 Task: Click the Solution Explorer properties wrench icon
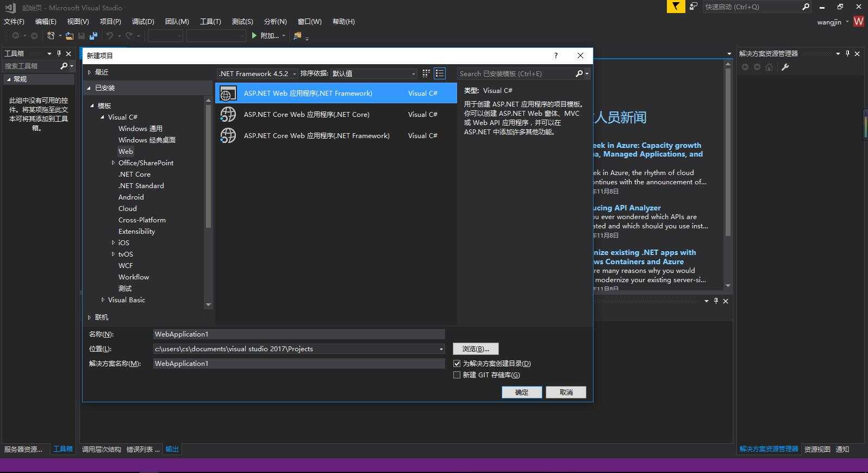tap(785, 67)
